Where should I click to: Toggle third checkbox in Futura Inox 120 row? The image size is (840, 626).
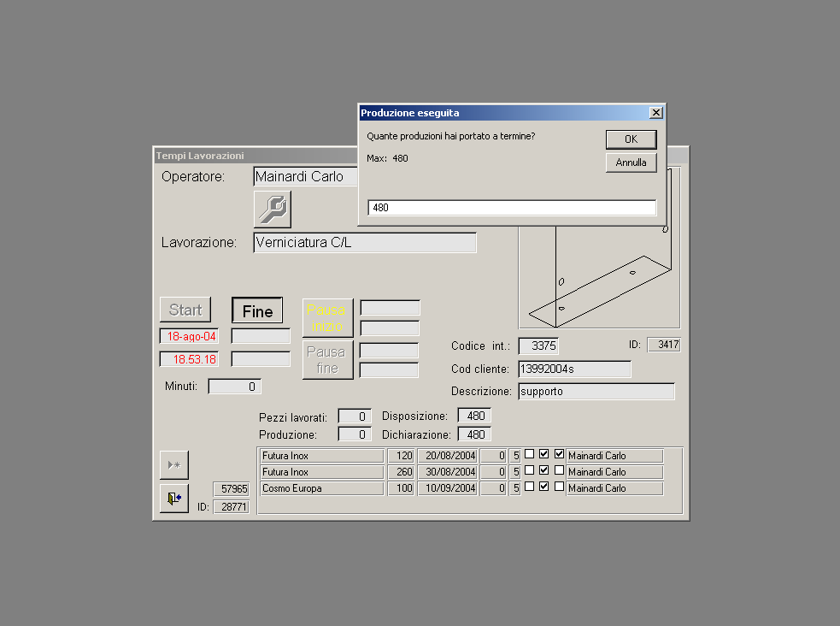click(x=559, y=454)
